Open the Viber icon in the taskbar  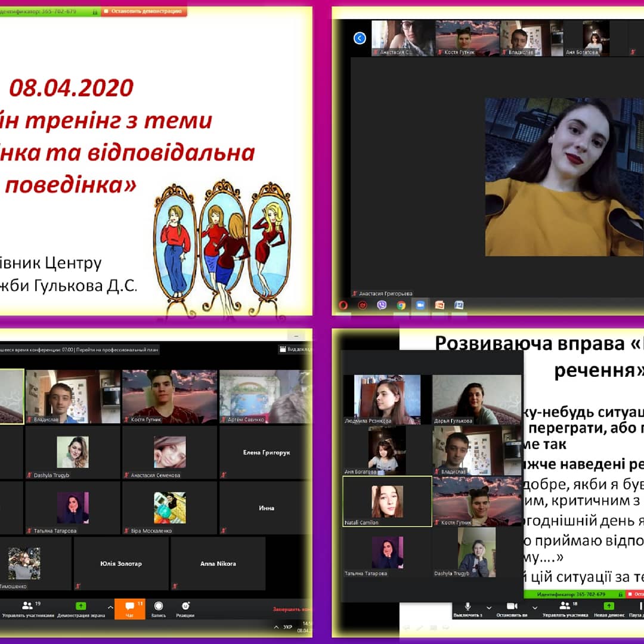(382, 305)
